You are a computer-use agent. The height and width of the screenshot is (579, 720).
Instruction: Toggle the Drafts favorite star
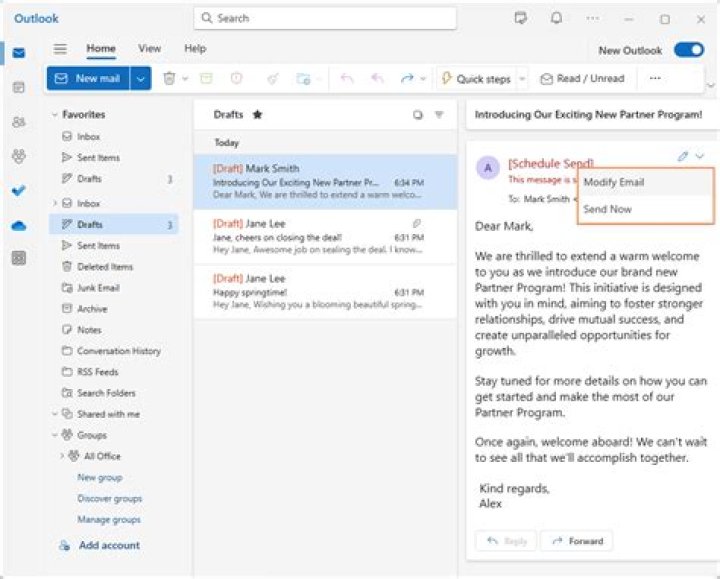click(x=257, y=114)
